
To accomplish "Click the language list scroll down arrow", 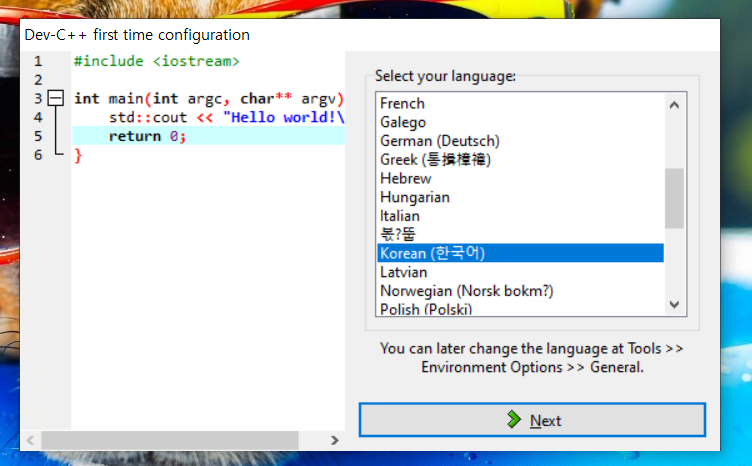I will [674, 304].
